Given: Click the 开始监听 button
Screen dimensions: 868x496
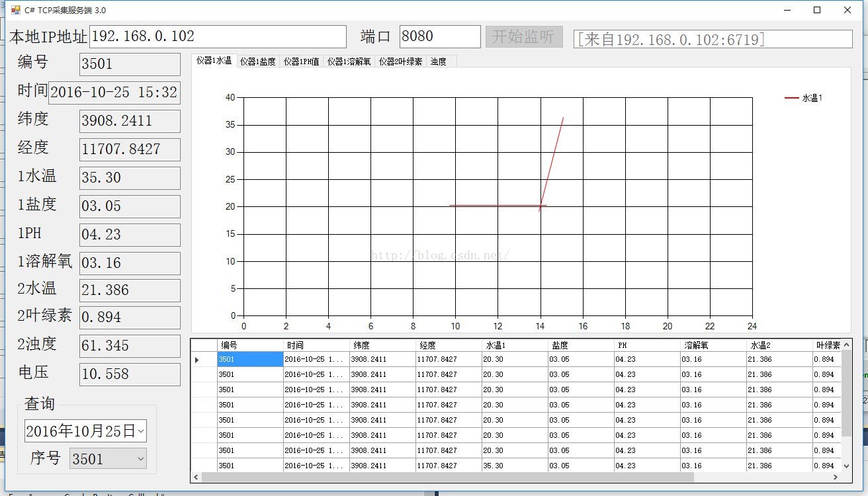Looking at the screenshot, I should 524,36.
